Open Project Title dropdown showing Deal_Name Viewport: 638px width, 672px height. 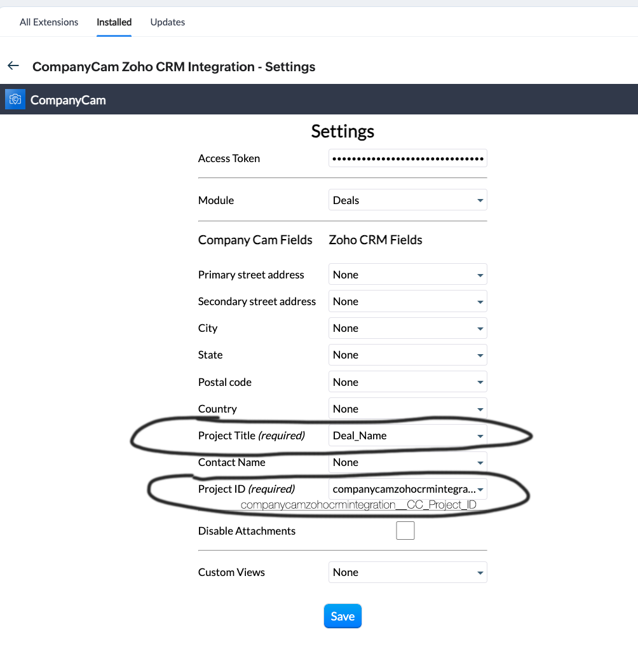(x=407, y=435)
